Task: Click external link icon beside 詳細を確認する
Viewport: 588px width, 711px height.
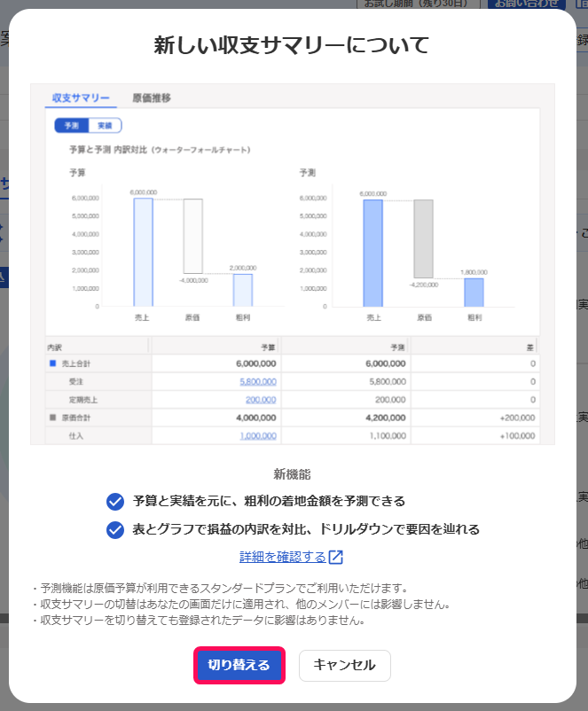Action: [x=336, y=557]
